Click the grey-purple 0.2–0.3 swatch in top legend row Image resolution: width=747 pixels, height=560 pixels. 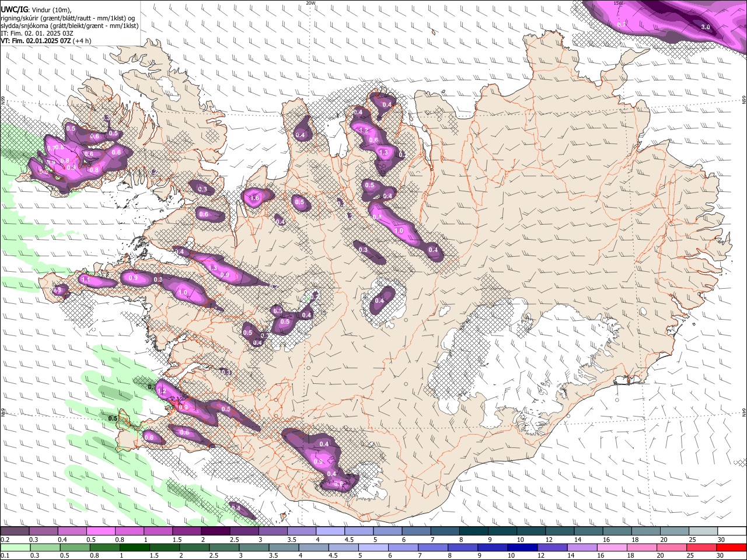click(15, 531)
